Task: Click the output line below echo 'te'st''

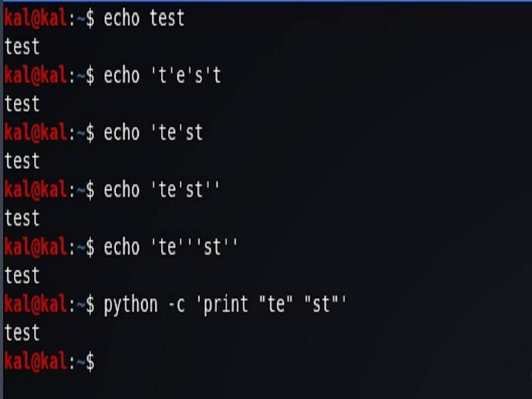Action: (22, 219)
